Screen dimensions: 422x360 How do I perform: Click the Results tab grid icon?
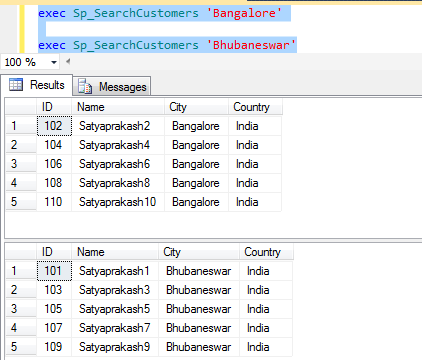[x=16, y=85]
